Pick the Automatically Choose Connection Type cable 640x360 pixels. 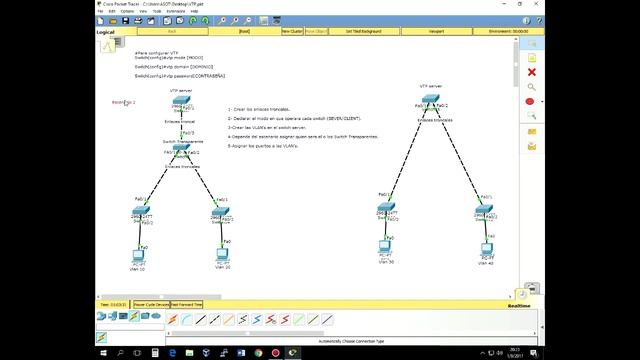click(173, 319)
